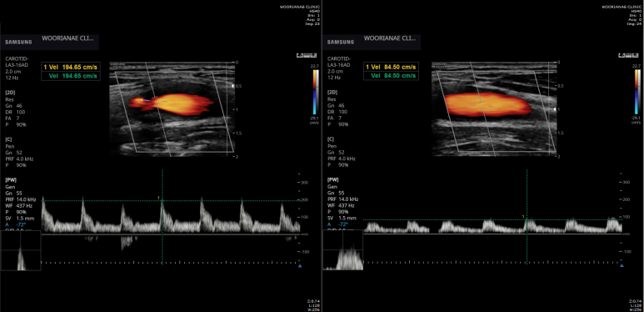Click 'PRF 4.0 kHz' in the 194.65 cm/s scan
The width and height of the screenshot is (644, 312).
pos(19,159)
